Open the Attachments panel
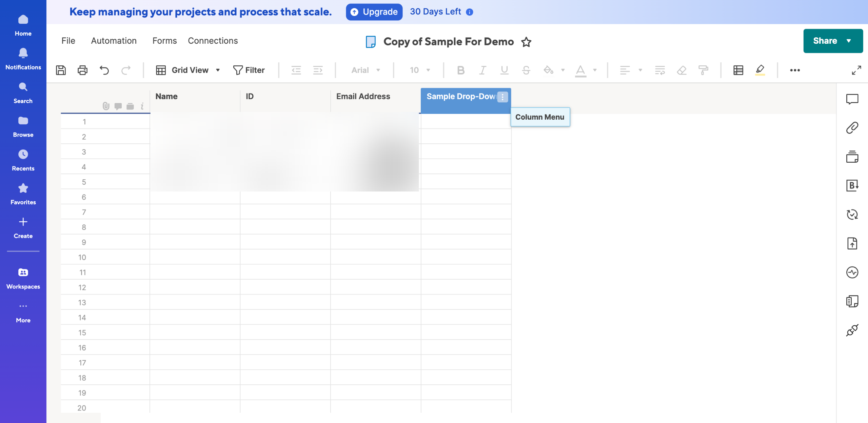Image resolution: width=868 pixels, height=423 pixels. (x=853, y=128)
